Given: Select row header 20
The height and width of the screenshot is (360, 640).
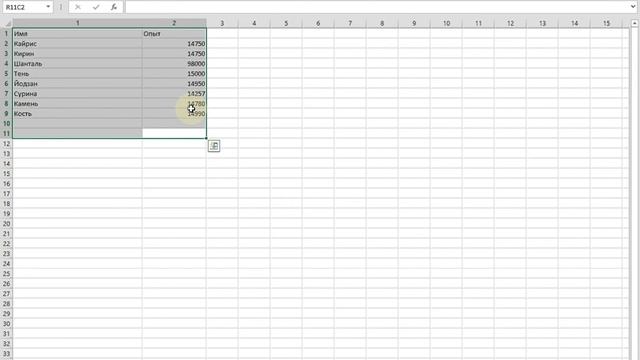Looking at the screenshot, I should pos(7,224).
